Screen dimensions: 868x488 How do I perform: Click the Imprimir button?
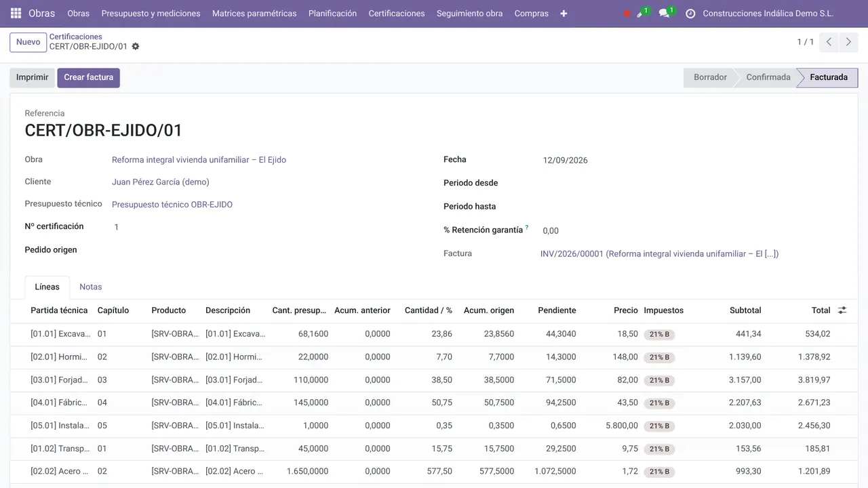point(32,77)
